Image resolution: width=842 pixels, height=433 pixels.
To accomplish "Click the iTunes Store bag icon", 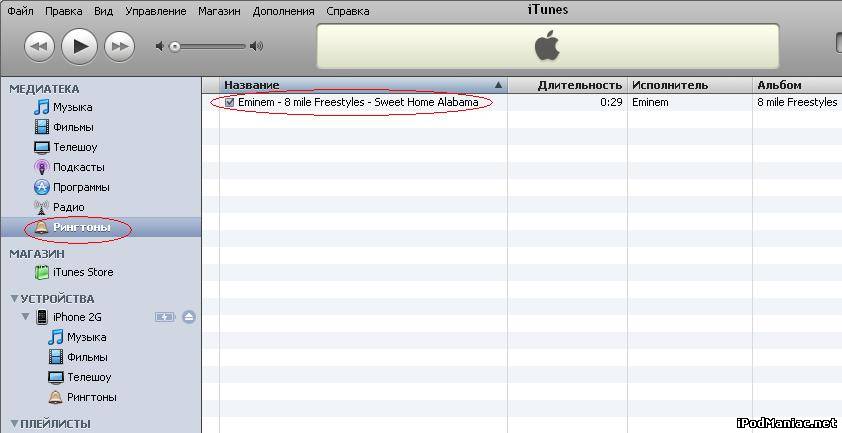I will [x=41, y=272].
